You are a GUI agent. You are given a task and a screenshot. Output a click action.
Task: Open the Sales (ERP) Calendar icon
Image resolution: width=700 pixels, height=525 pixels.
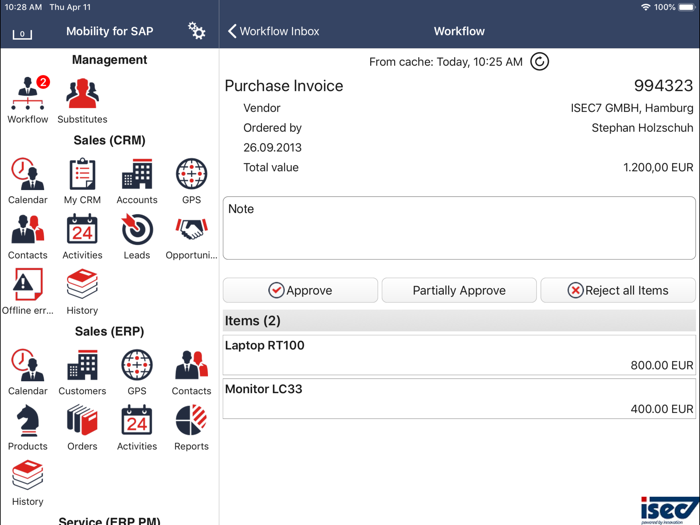(28, 365)
